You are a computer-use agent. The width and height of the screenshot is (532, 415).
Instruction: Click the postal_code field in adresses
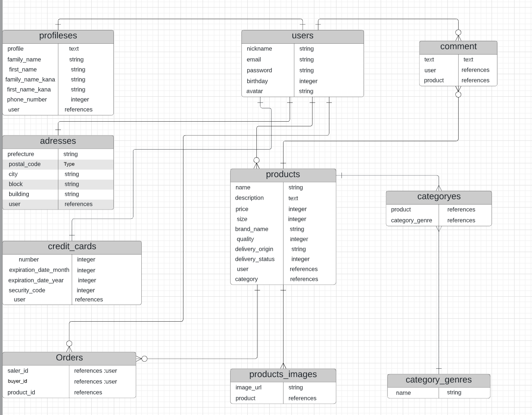25,164
